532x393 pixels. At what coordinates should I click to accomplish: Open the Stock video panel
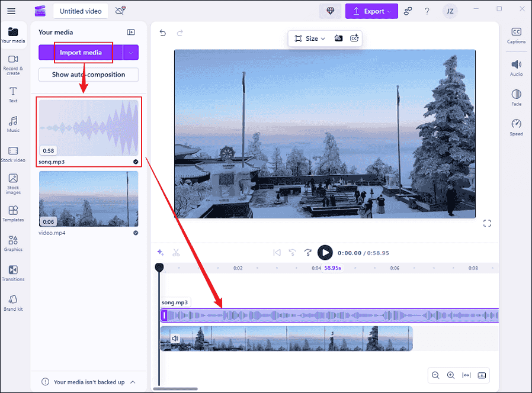[x=13, y=153]
